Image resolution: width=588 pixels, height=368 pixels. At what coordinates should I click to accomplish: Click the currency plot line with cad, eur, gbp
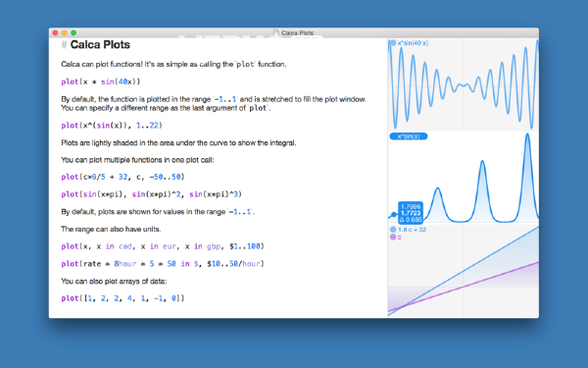pos(163,246)
